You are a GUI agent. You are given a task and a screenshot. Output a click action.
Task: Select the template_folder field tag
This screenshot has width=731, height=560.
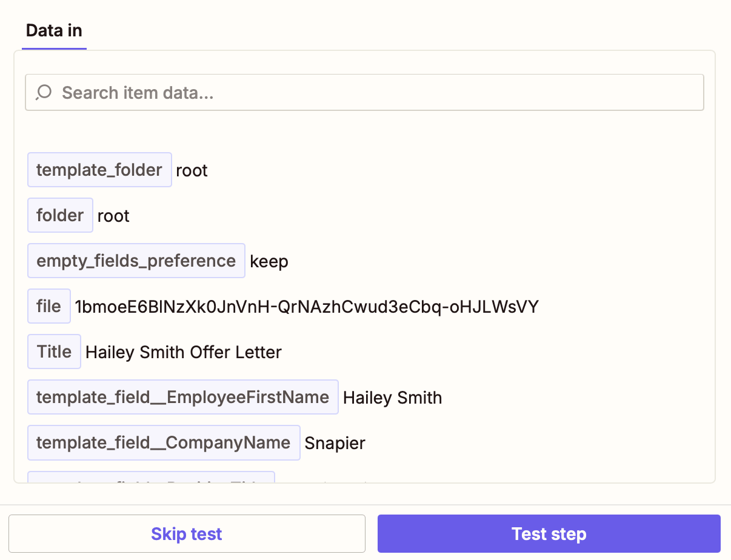click(x=99, y=170)
